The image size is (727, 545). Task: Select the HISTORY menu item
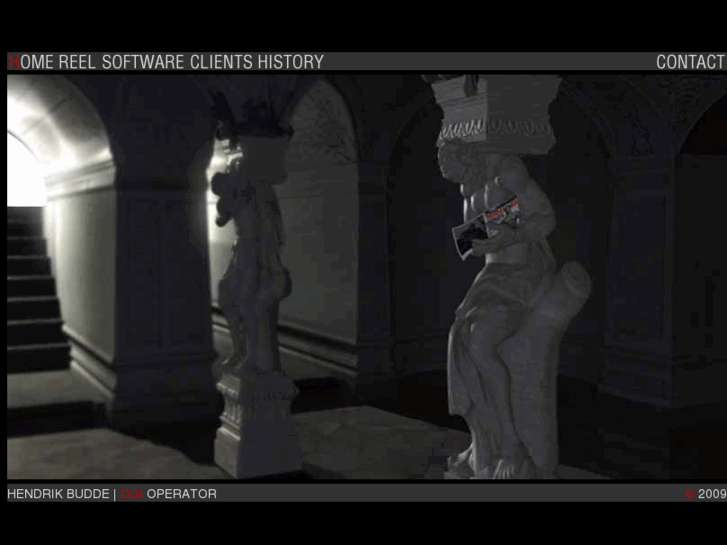(x=291, y=62)
